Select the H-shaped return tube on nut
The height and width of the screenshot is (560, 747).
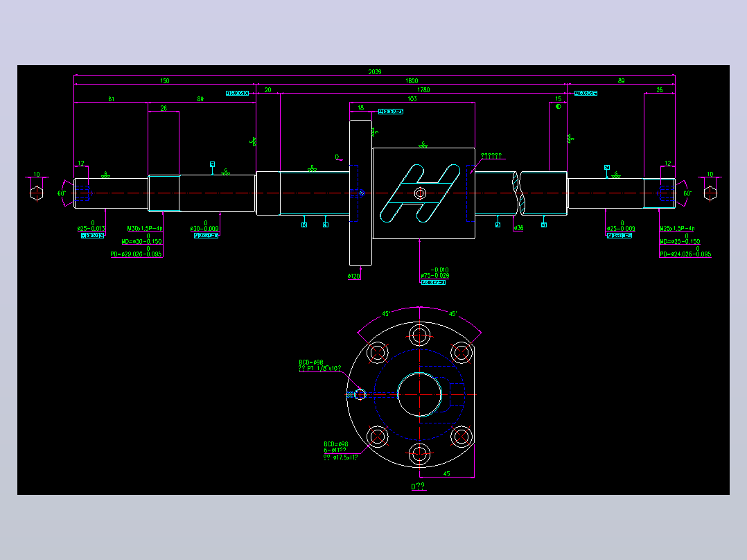(420, 193)
